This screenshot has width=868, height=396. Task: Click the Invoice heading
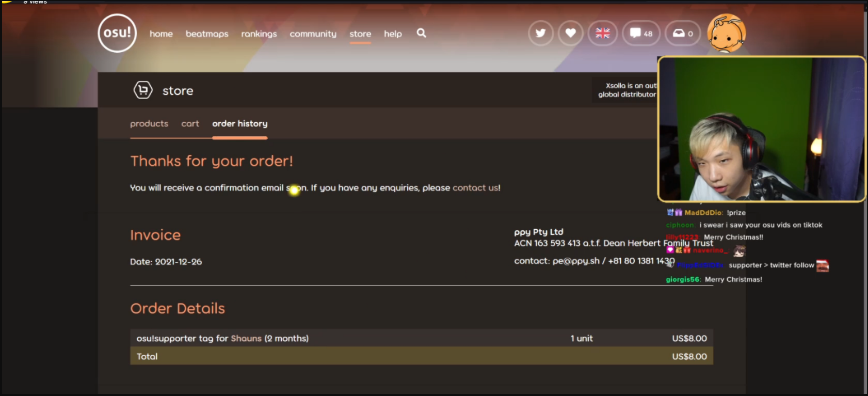(155, 235)
